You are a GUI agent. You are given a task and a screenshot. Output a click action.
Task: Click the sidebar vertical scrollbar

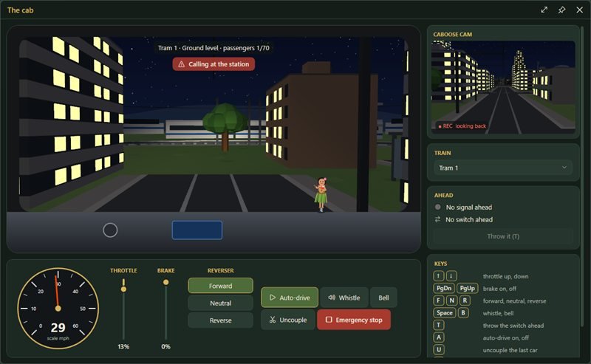coord(584,177)
